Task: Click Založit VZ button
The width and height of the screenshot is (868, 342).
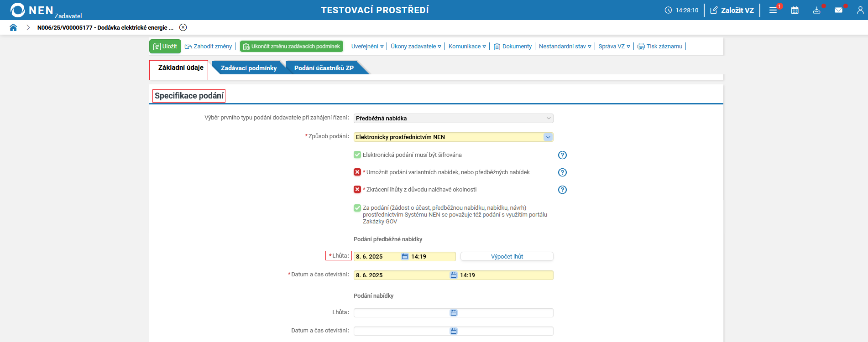Action: tap(732, 10)
